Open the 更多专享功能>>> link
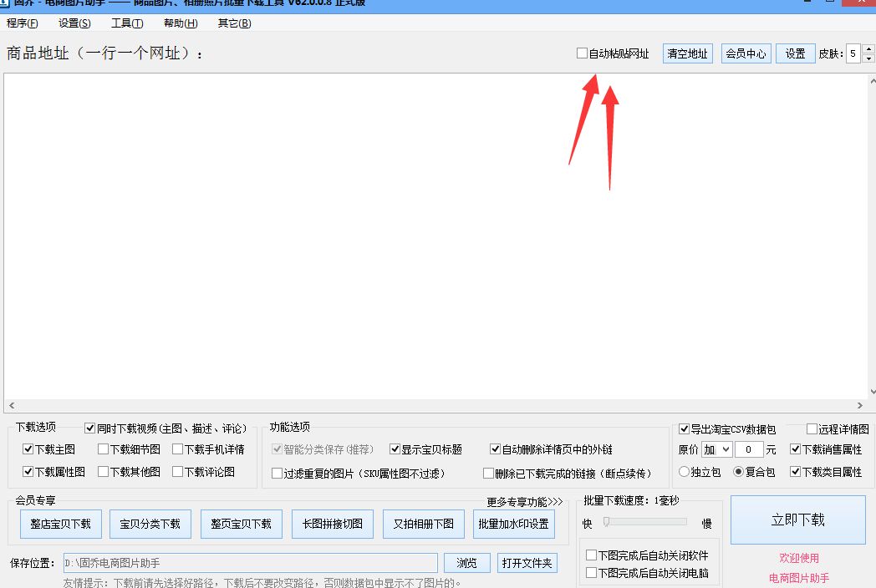Screen dimensions: 876x588 tap(525, 501)
